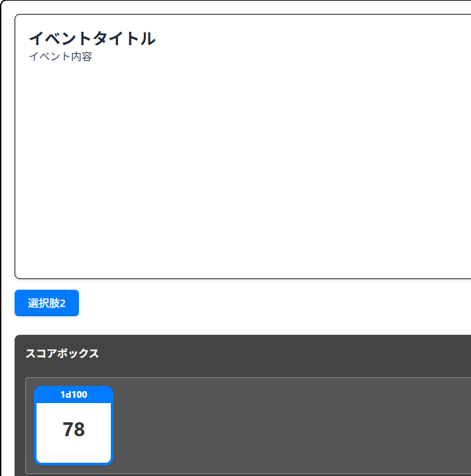The width and height of the screenshot is (471, 476).
Task: Select the 1d100 dice card header
Action: click(x=74, y=394)
